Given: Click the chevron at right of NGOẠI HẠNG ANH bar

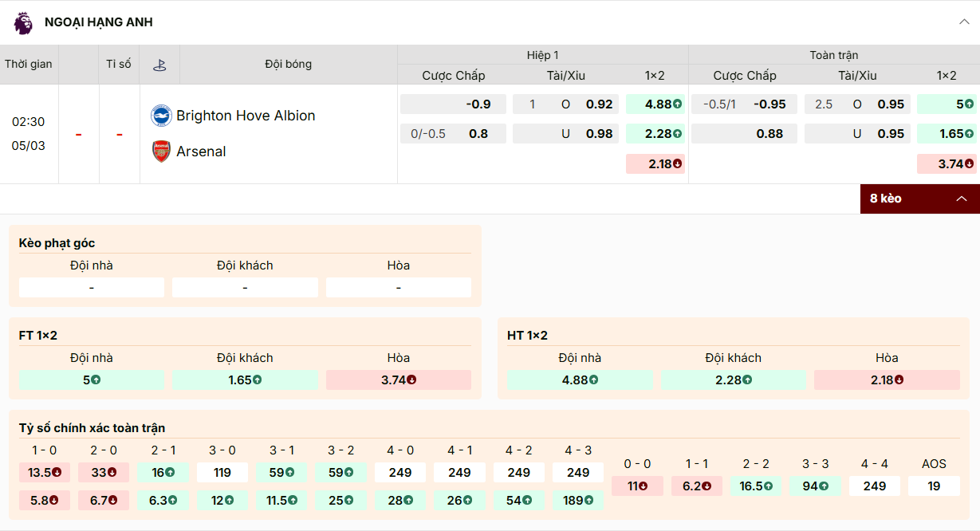Looking at the screenshot, I should [963, 22].
